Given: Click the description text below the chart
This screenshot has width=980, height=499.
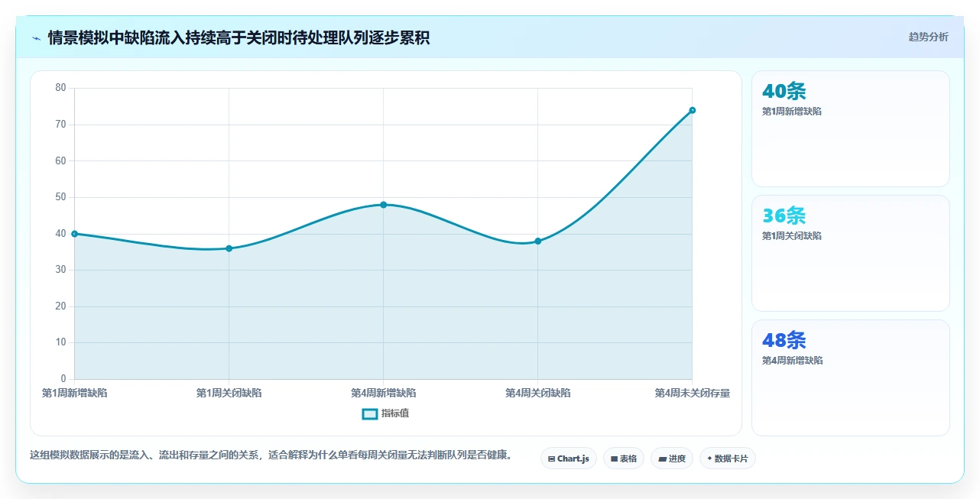Looking at the screenshot, I should point(271,455).
